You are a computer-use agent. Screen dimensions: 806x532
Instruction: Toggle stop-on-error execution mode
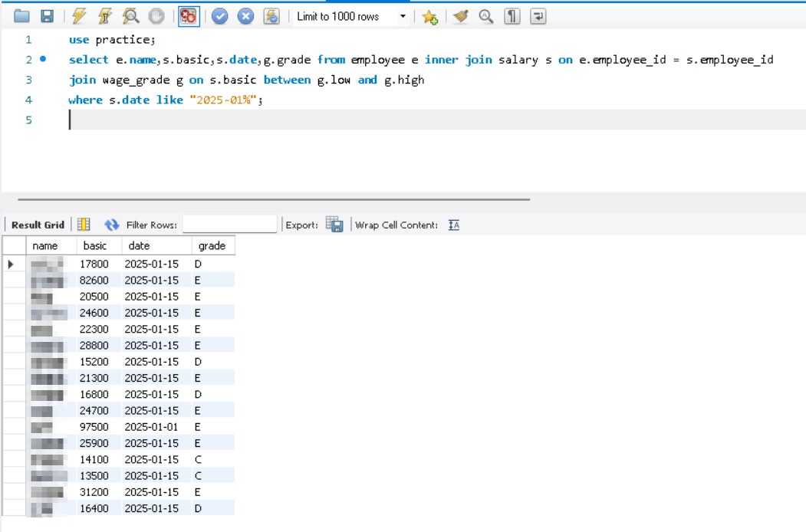pyautogui.click(x=188, y=16)
